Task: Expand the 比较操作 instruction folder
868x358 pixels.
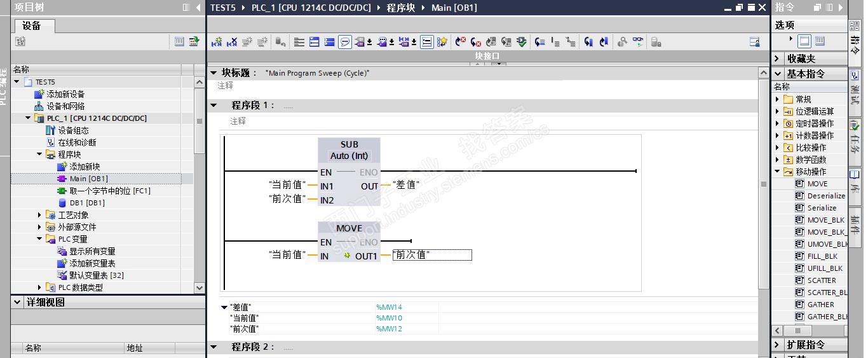Action: click(x=777, y=148)
